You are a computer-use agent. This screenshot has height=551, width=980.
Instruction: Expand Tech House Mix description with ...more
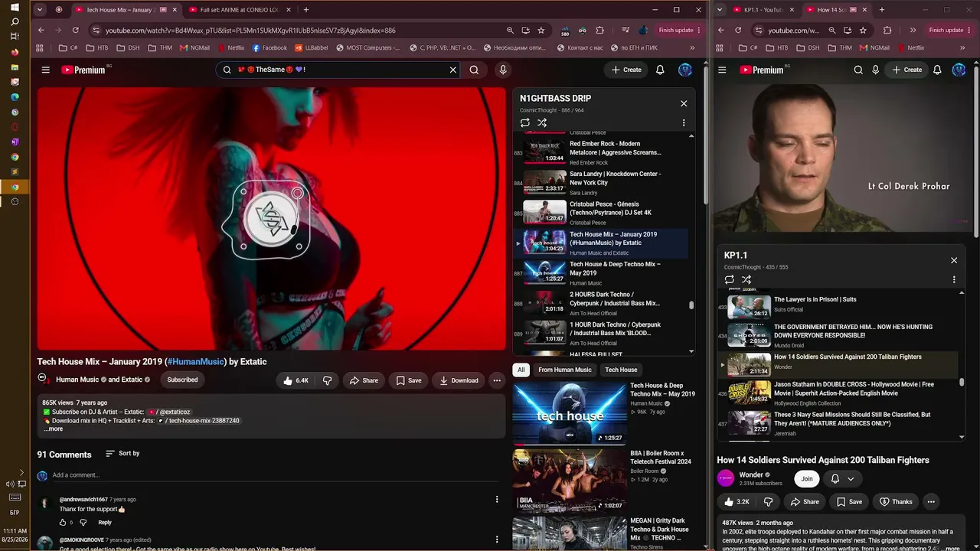(x=54, y=429)
